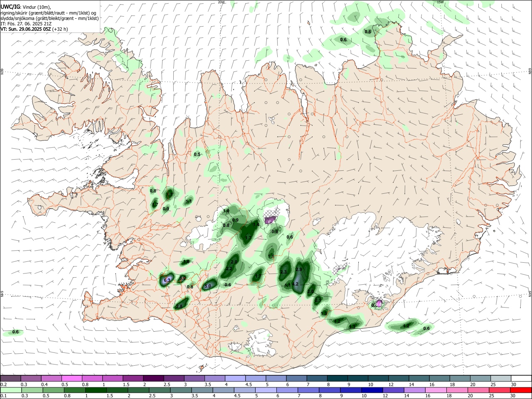Click the 2.3 value left of 2.9
The image size is (532, 399).
coord(283,272)
